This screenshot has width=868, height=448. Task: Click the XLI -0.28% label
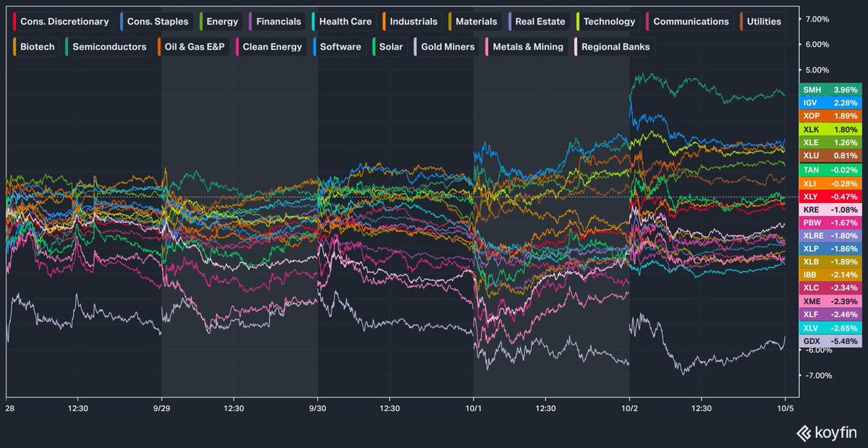click(x=830, y=183)
